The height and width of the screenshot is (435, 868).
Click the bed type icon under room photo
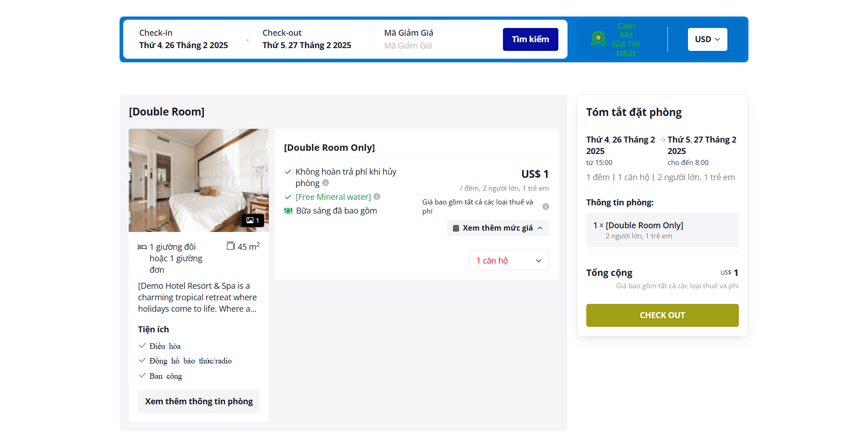click(x=142, y=247)
